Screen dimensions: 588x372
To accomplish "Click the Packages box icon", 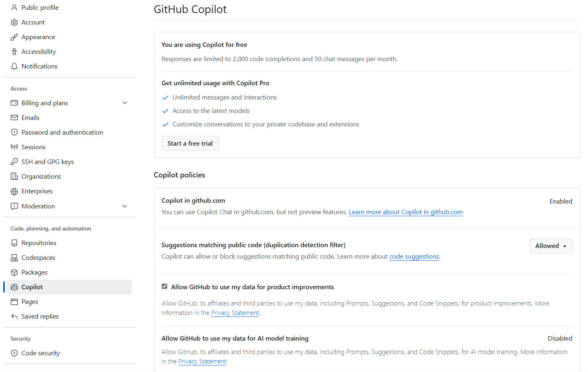I will tap(15, 272).
